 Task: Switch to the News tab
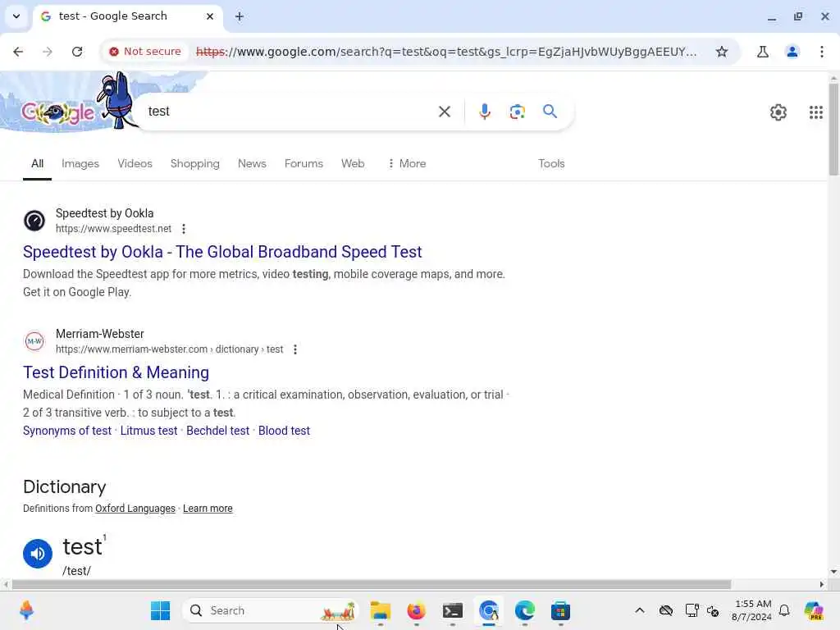[x=252, y=163]
